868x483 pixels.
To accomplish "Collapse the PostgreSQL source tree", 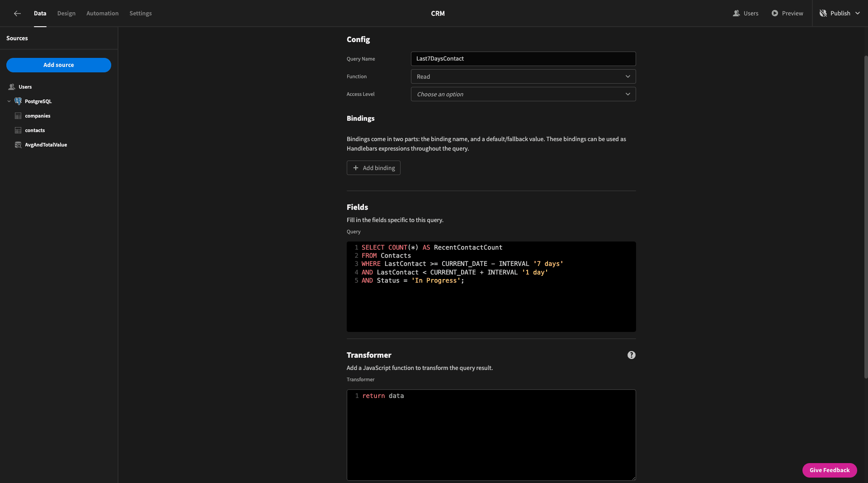I will click(x=9, y=101).
